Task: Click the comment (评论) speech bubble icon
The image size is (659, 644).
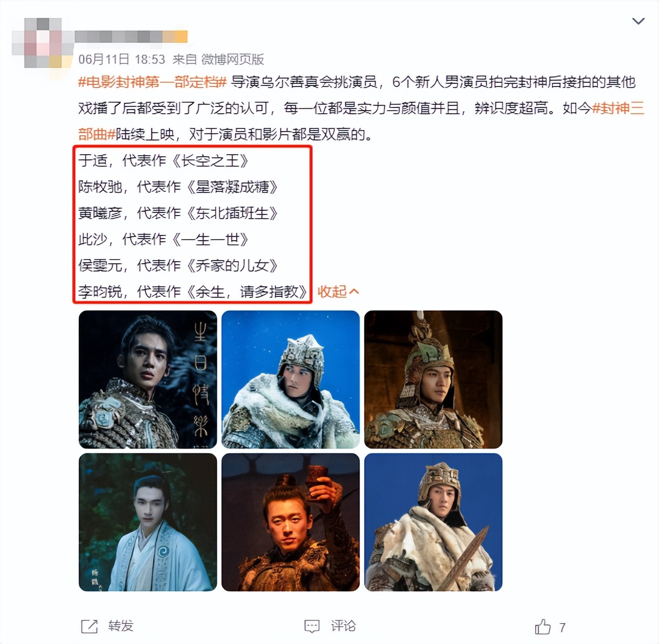Action: [x=312, y=626]
